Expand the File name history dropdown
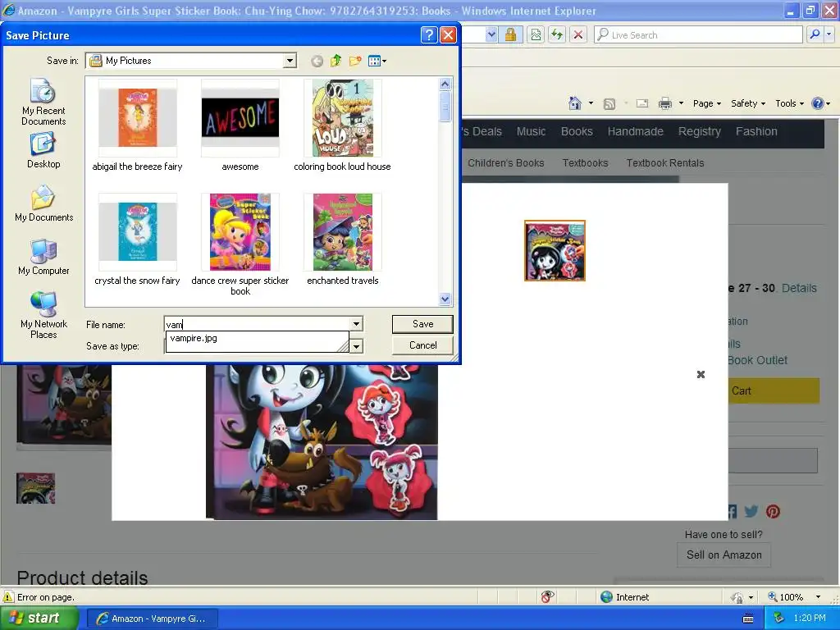The width and height of the screenshot is (840, 630). point(356,324)
